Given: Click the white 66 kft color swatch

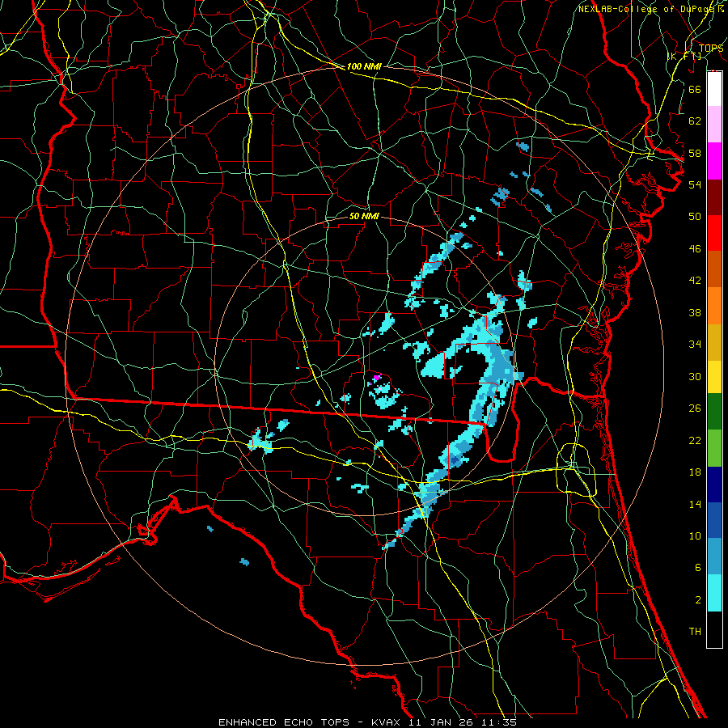Looking at the screenshot, I should [714, 89].
